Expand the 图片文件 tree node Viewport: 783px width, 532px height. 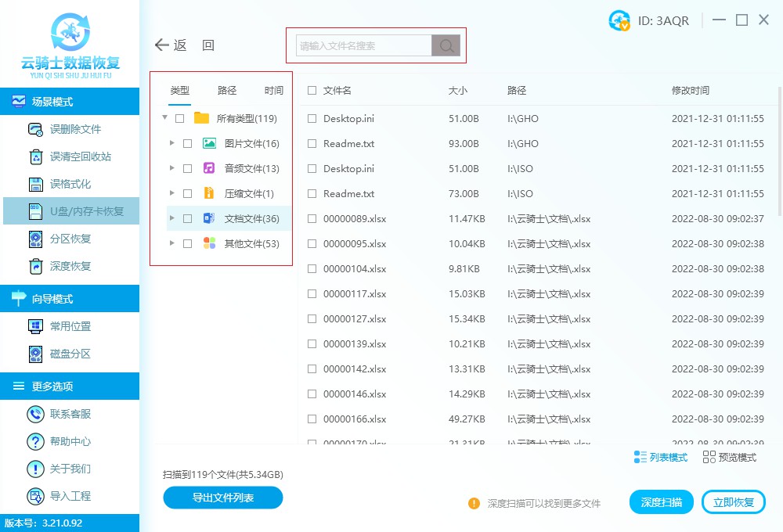point(172,142)
